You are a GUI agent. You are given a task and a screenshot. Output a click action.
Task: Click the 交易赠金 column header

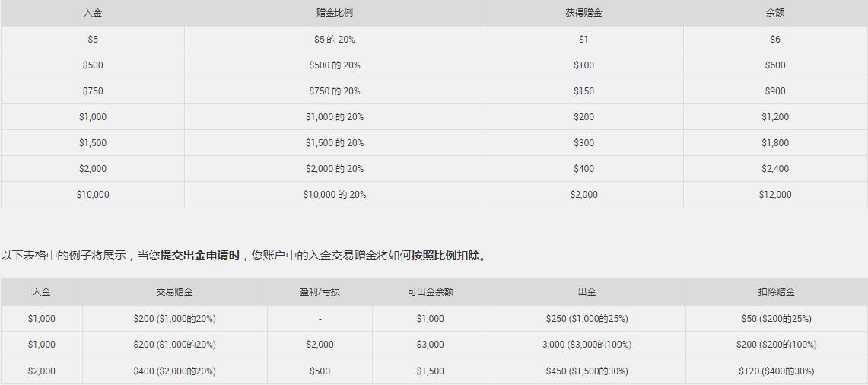pyautogui.click(x=174, y=292)
